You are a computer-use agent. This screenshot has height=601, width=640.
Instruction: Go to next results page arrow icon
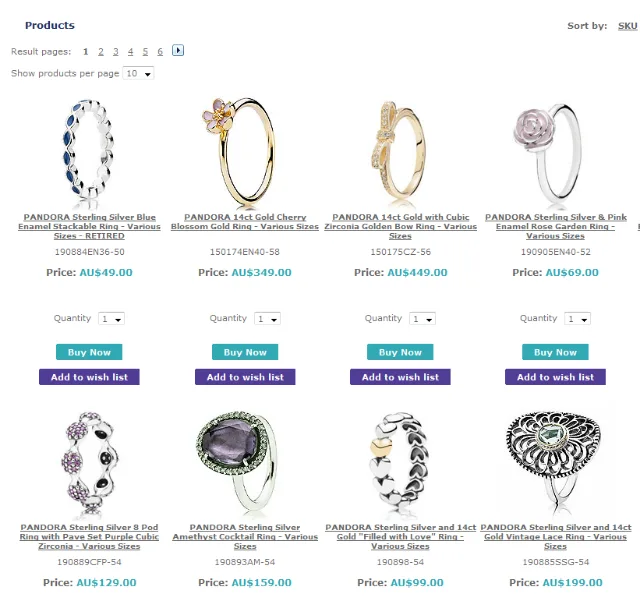tap(178, 51)
